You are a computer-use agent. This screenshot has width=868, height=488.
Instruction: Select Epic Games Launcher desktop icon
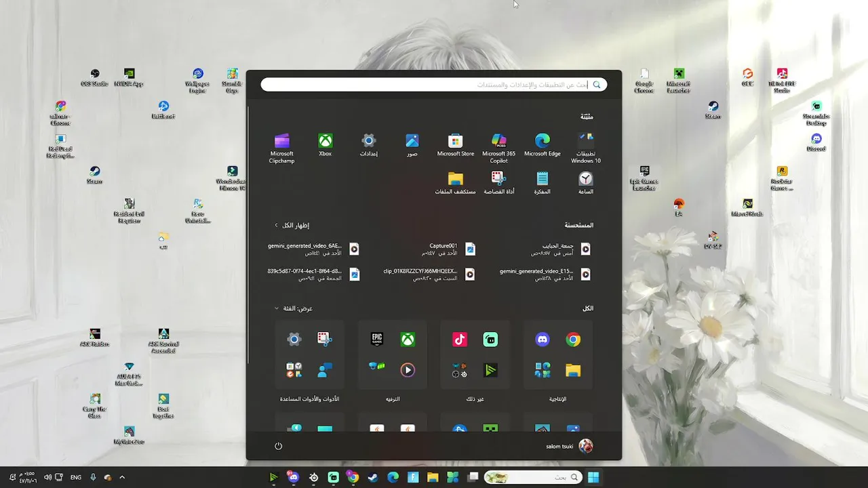(x=644, y=178)
